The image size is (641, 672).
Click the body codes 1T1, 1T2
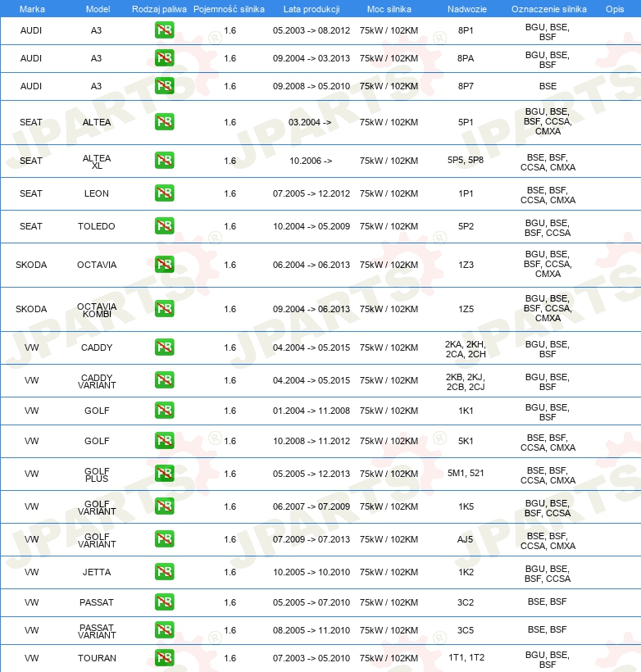[466, 657]
